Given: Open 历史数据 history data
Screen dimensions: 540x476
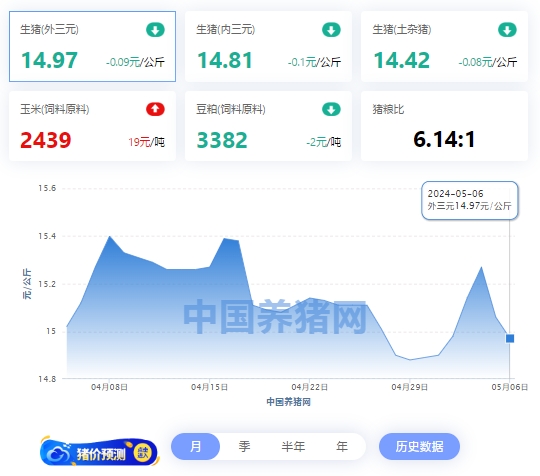Looking at the screenshot, I should point(419,446).
